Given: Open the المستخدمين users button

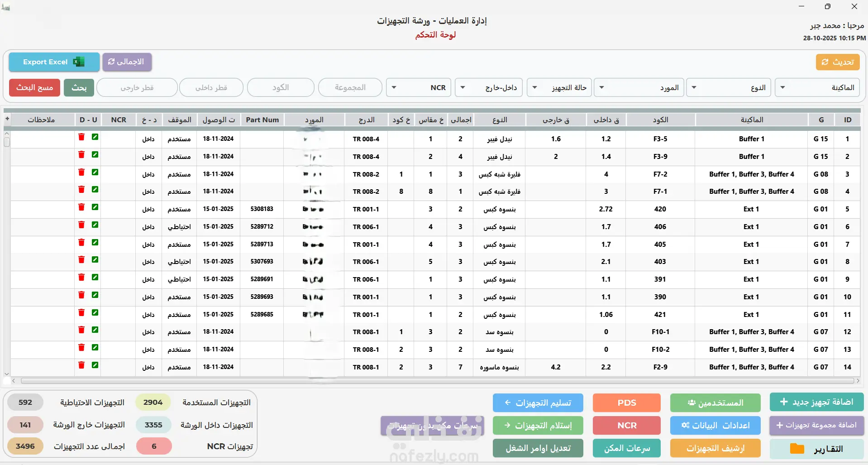Looking at the screenshot, I should (x=715, y=403).
